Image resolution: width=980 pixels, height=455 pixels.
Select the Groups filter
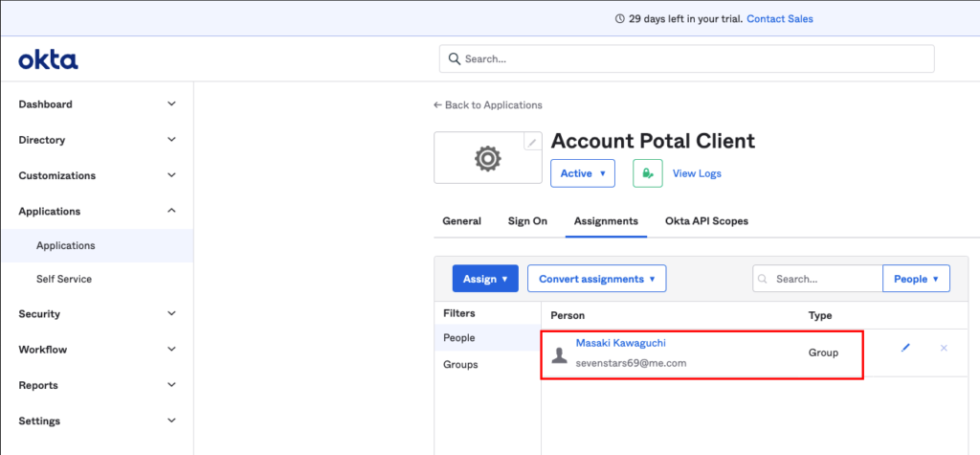460,365
